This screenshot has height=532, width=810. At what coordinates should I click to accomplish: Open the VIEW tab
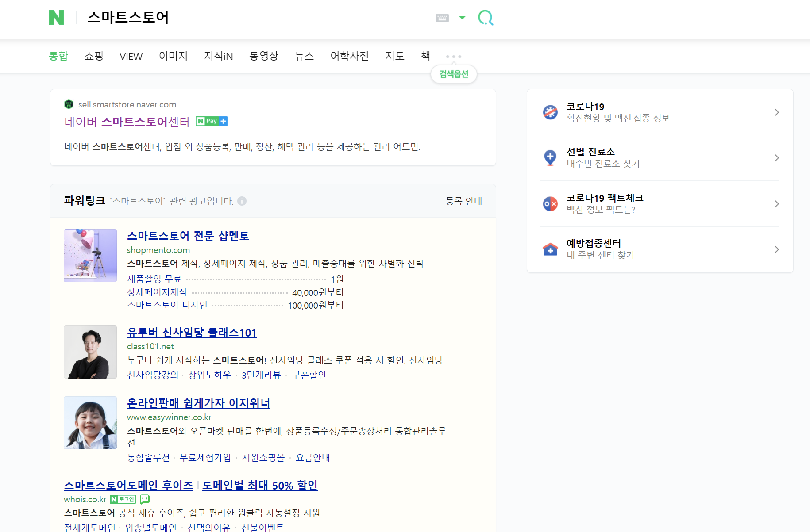click(131, 56)
